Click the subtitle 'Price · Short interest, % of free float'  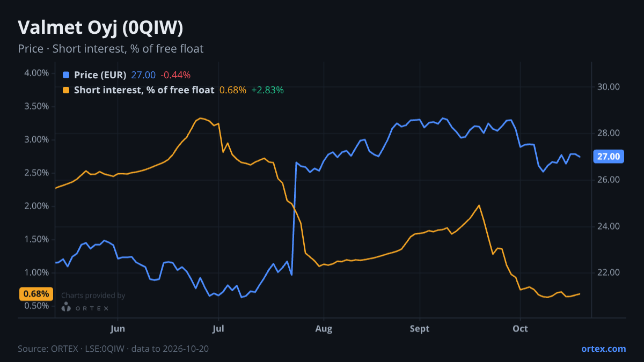pos(111,49)
